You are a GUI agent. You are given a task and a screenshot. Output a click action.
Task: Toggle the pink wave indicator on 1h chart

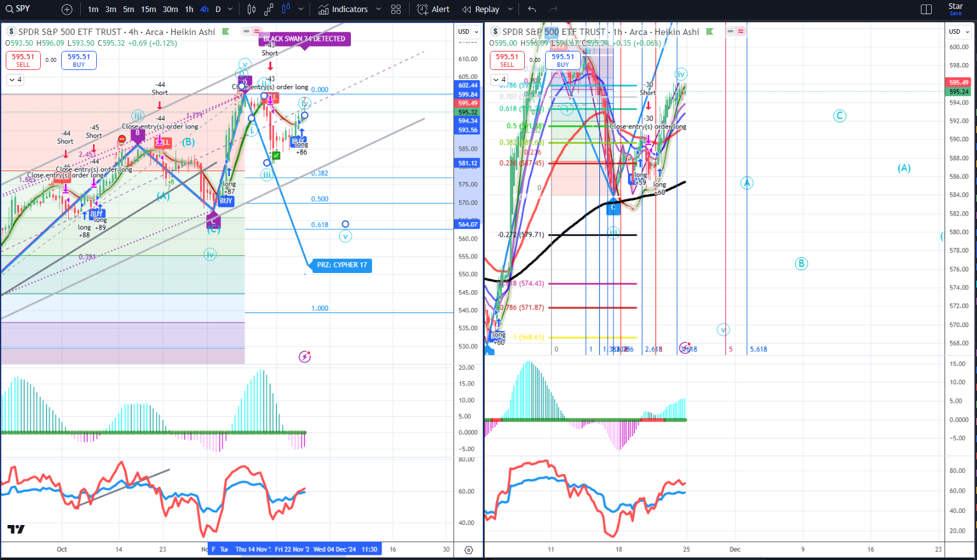pos(741,31)
